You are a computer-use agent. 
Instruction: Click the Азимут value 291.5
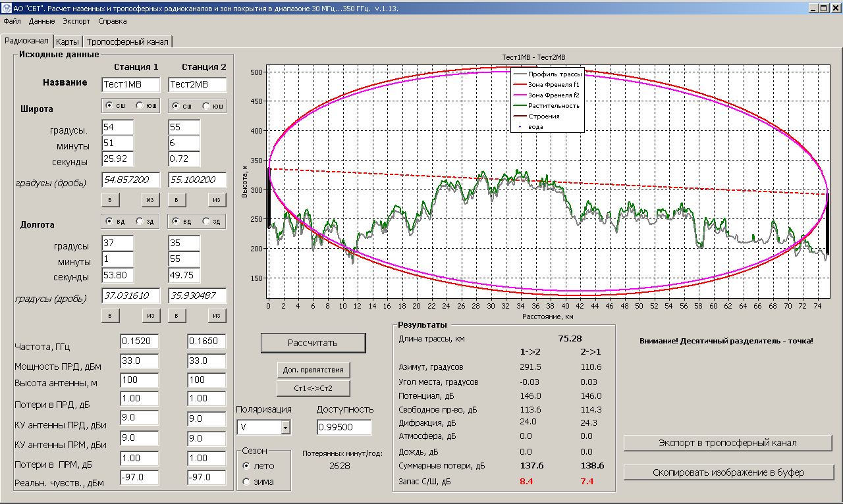point(530,367)
